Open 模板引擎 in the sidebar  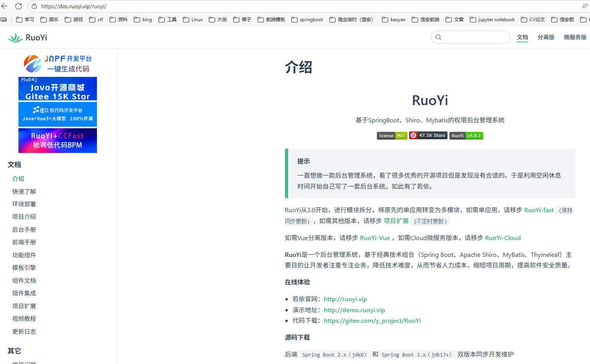(24, 268)
